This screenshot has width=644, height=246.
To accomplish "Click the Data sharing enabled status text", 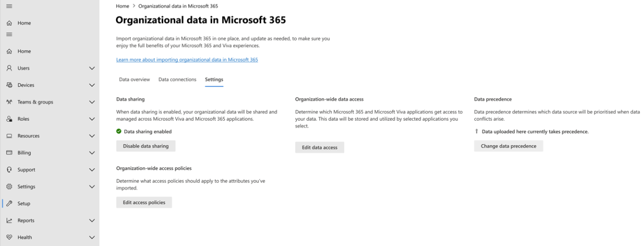I will pos(148,131).
